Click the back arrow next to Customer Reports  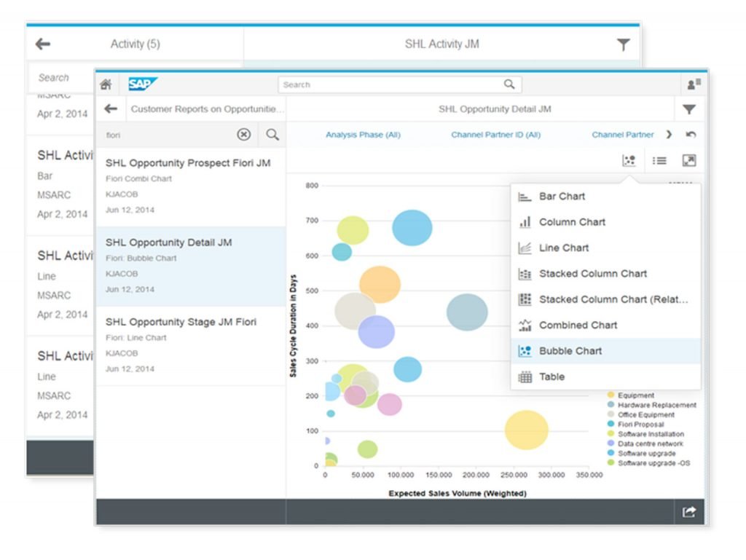coord(111,109)
